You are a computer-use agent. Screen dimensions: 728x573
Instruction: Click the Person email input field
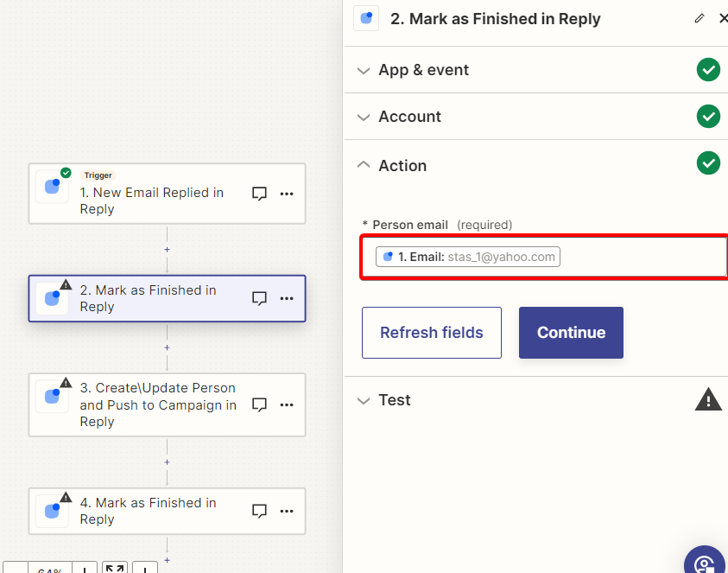pyautogui.click(x=544, y=257)
